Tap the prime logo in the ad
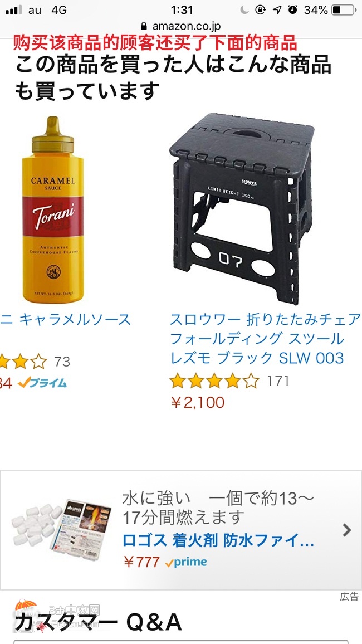Viewport: 362px width, 644px height. tap(186, 562)
